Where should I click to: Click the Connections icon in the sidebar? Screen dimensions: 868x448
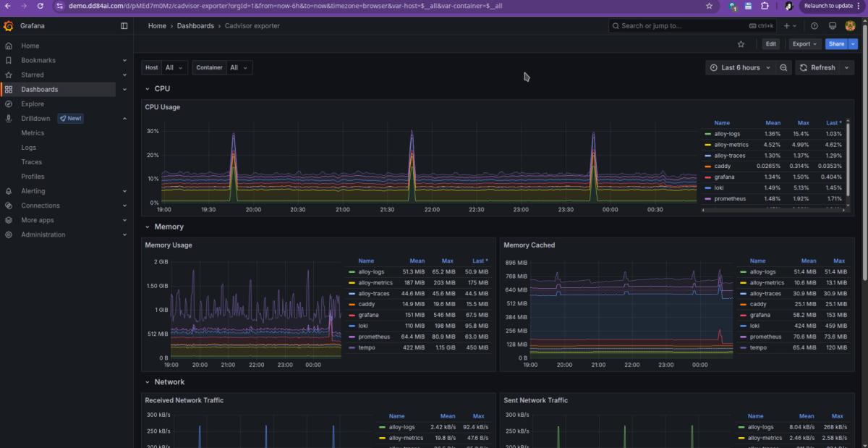pos(9,206)
